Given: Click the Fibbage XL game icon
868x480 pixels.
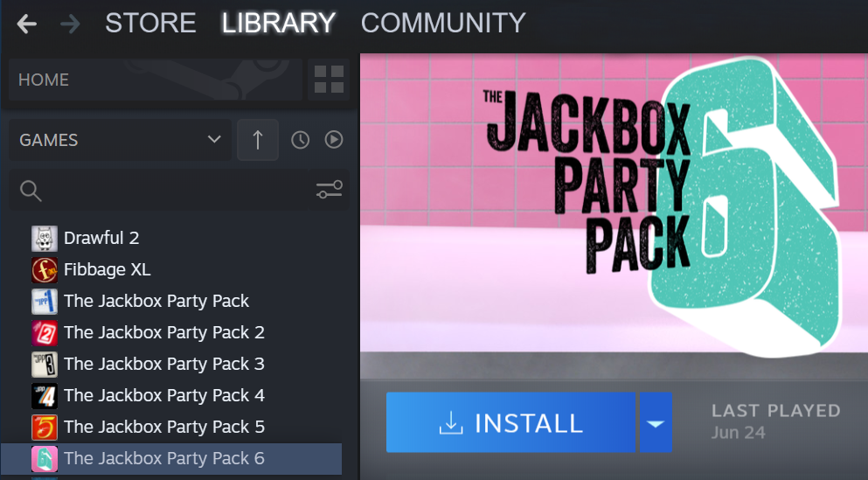Looking at the screenshot, I should coord(45,270).
